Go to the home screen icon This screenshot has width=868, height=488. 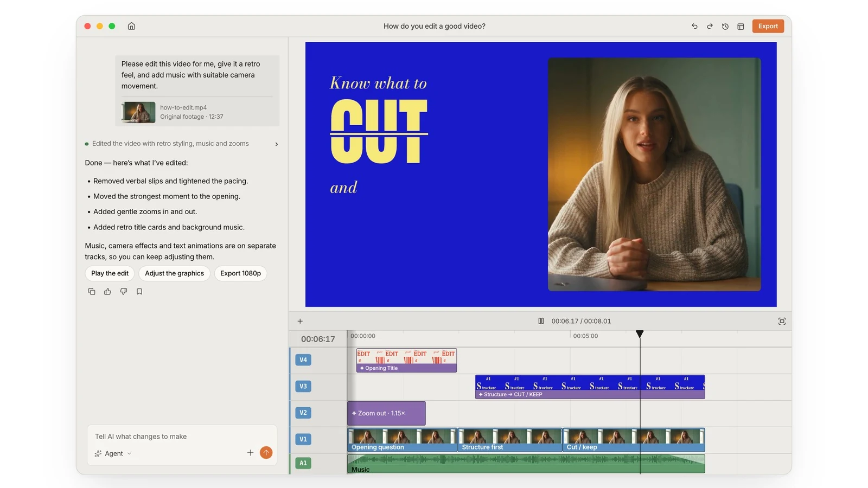point(131,26)
